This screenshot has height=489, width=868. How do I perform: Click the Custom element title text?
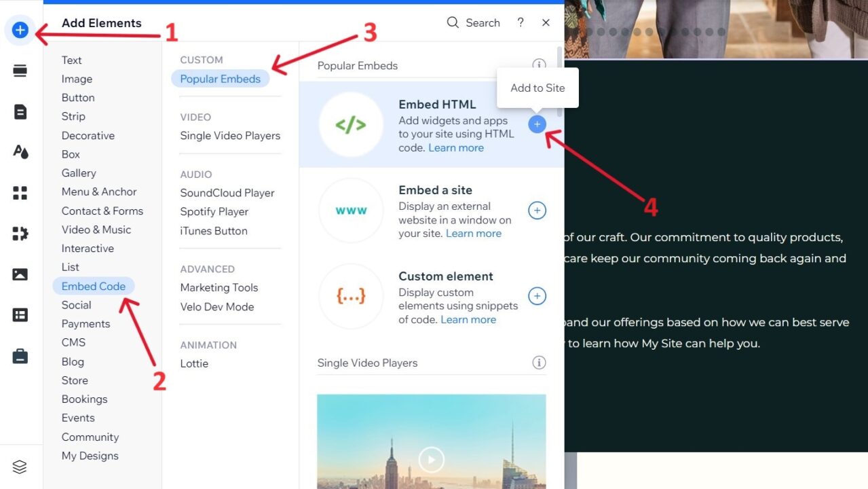point(446,276)
